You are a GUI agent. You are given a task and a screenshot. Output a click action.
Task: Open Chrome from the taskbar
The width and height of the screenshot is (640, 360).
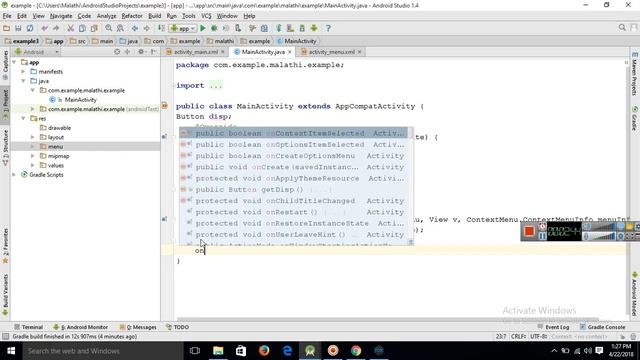click(356, 351)
